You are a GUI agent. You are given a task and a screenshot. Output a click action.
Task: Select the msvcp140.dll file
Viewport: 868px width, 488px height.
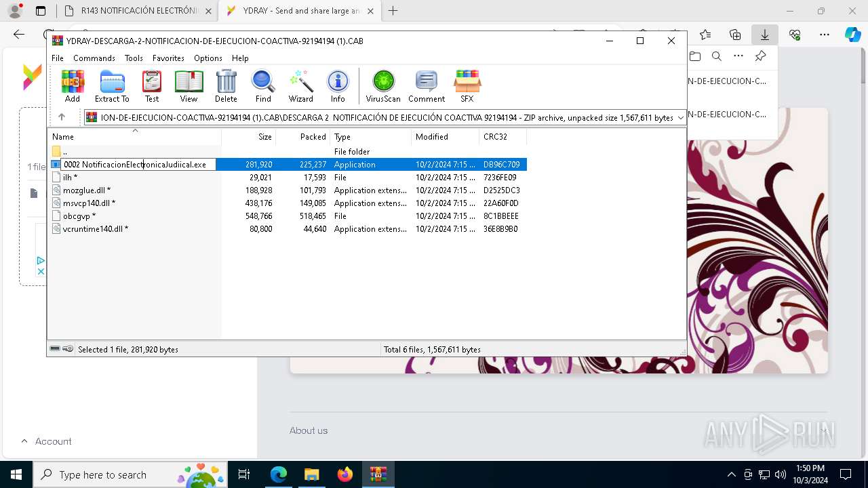click(287, 203)
